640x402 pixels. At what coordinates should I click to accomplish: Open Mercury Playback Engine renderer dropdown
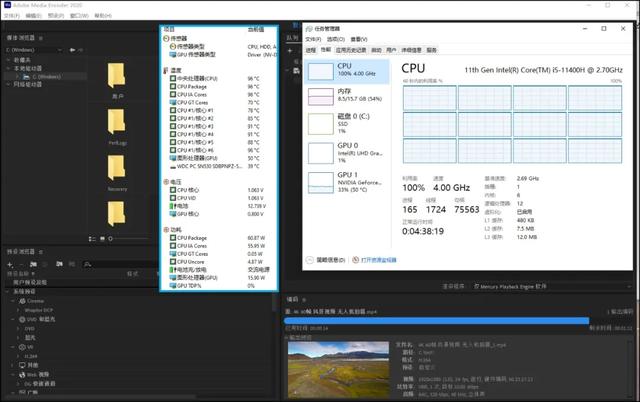coord(552,287)
